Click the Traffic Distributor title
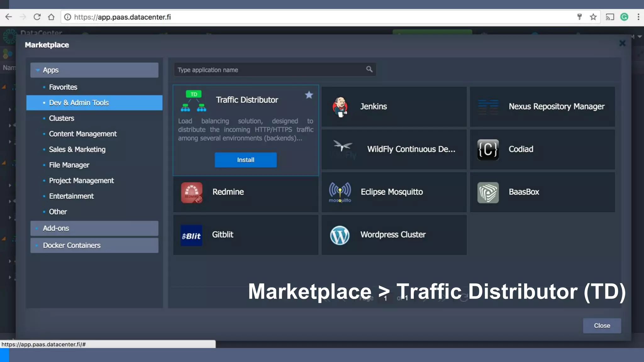The width and height of the screenshot is (644, 362). [x=247, y=100]
